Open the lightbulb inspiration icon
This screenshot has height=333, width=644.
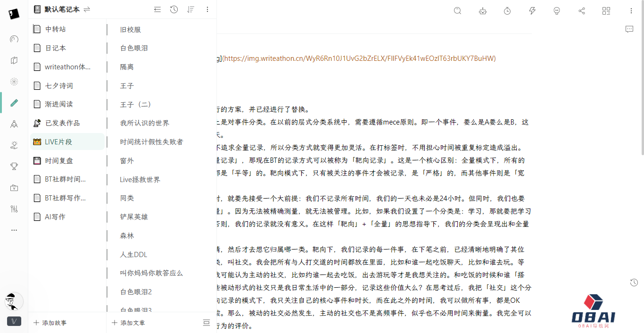click(557, 11)
